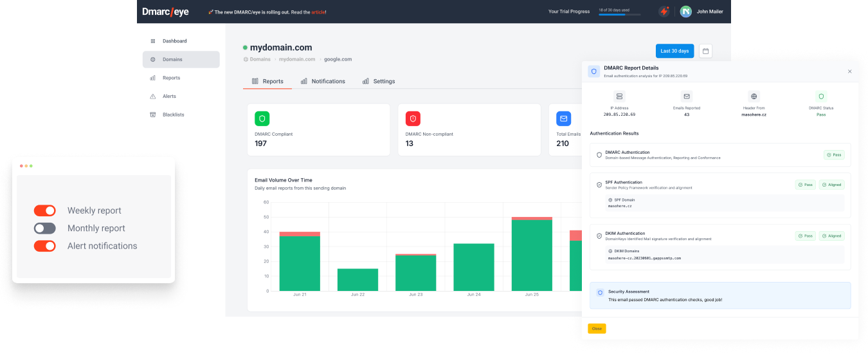Click the red Non-compliant shield icon
868x354 pixels.
412,118
